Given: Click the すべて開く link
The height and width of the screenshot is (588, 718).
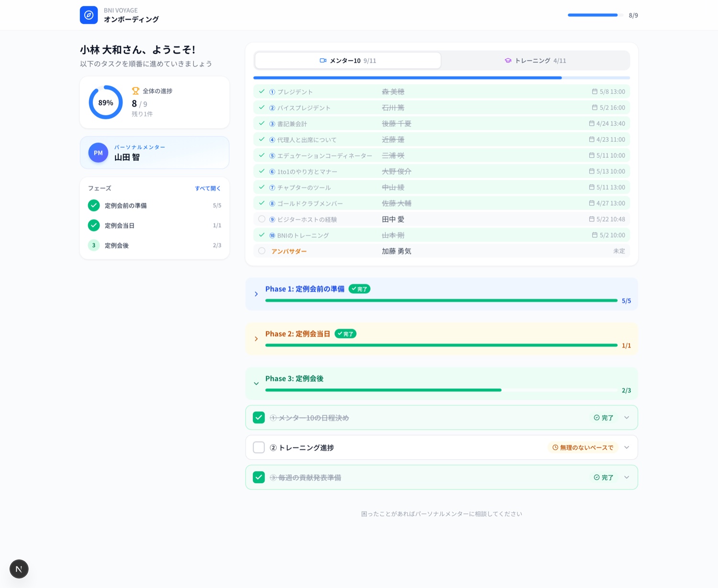Looking at the screenshot, I should [208, 189].
